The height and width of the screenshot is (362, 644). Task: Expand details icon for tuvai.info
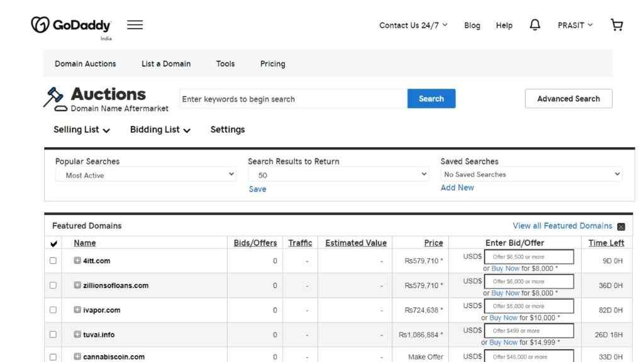click(77, 334)
